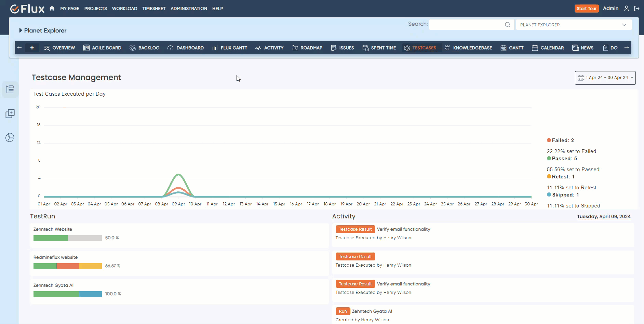Open the pie chart reports sidebar icon

(10, 138)
